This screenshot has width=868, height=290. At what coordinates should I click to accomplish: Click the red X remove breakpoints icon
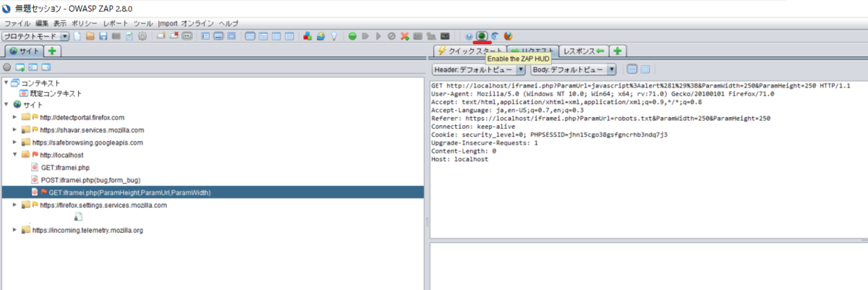point(404,36)
